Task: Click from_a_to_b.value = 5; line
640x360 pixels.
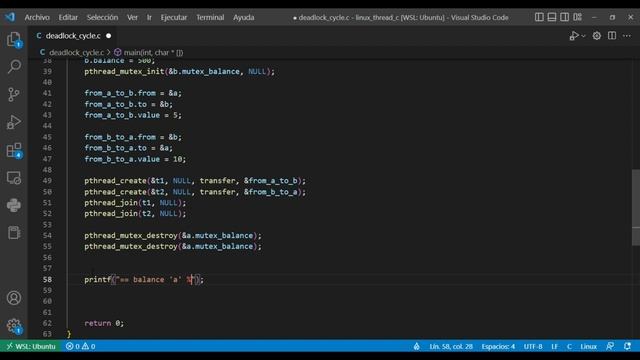Action: 133,115
